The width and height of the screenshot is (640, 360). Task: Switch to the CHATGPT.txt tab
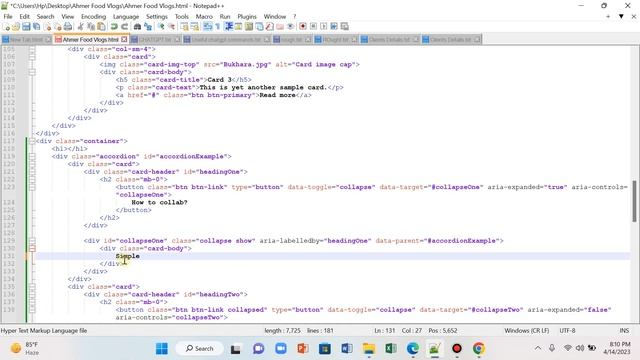point(156,40)
